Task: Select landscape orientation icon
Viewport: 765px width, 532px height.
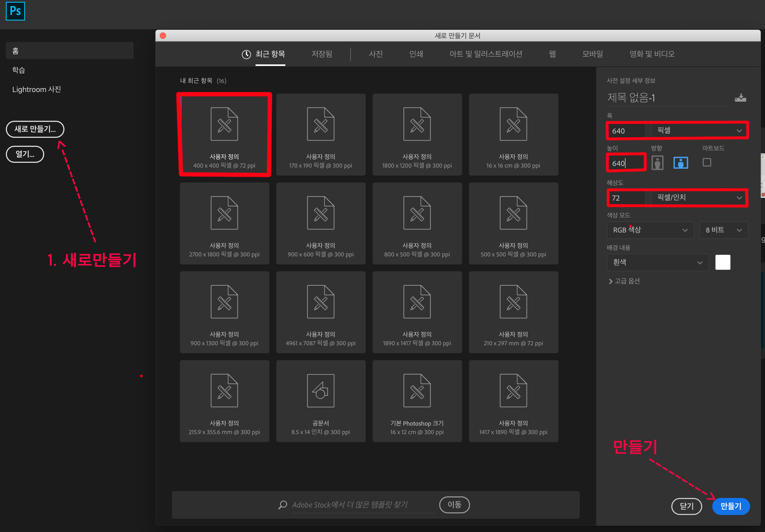Action: pyautogui.click(x=680, y=163)
